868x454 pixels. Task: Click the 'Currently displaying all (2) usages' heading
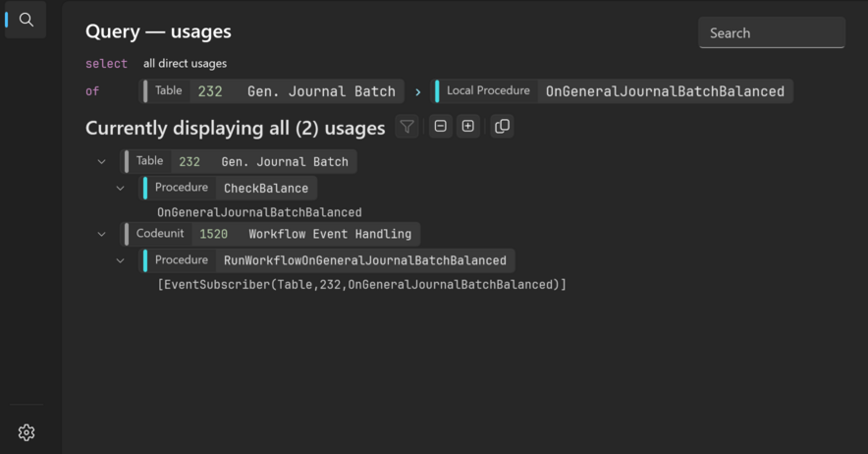235,128
